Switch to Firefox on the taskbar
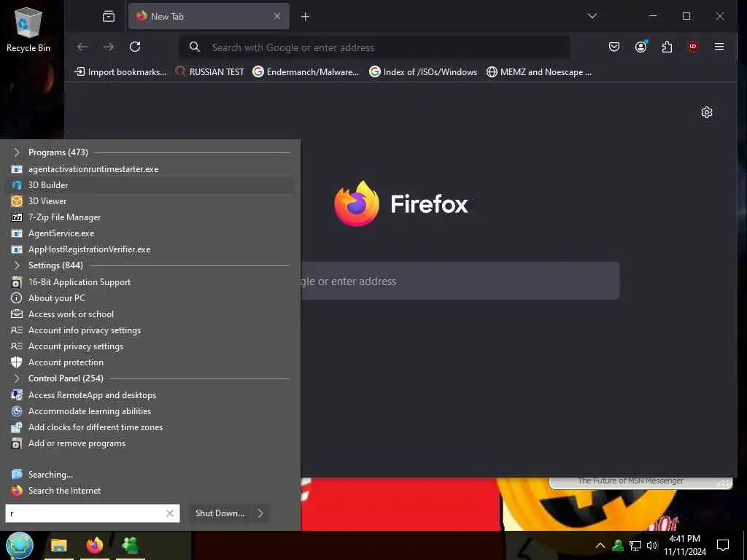This screenshot has width=747, height=560. click(95, 545)
